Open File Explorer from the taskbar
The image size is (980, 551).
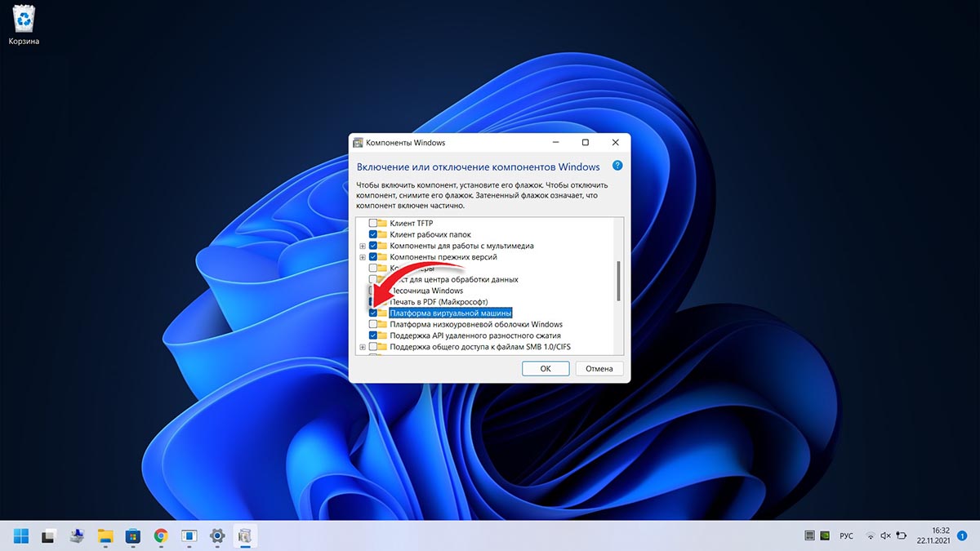(x=105, y=535)
